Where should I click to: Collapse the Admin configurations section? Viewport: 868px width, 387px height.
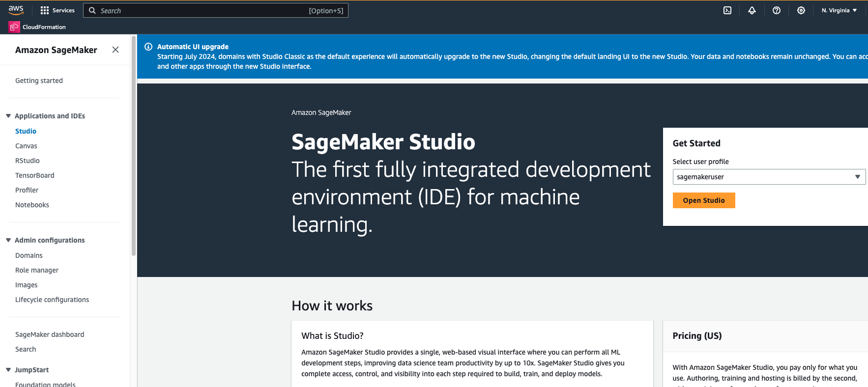point(8,240)
